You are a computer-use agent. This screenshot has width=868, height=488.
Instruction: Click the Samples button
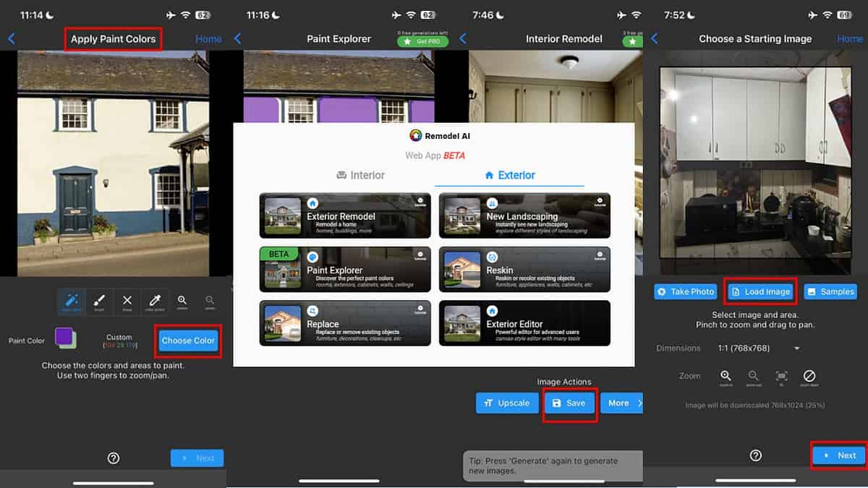[830, 291]
